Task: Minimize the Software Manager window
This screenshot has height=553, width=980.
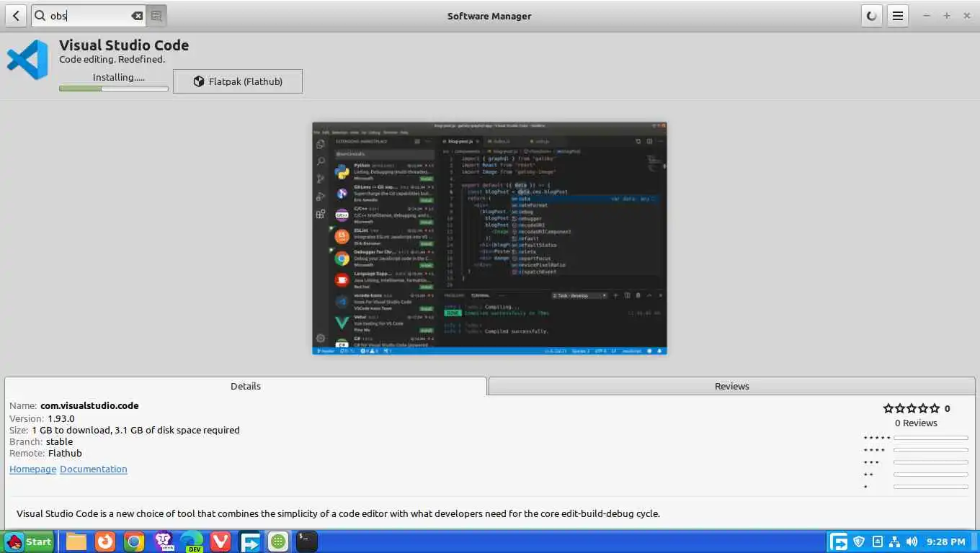Action: [x=927, y=16]
